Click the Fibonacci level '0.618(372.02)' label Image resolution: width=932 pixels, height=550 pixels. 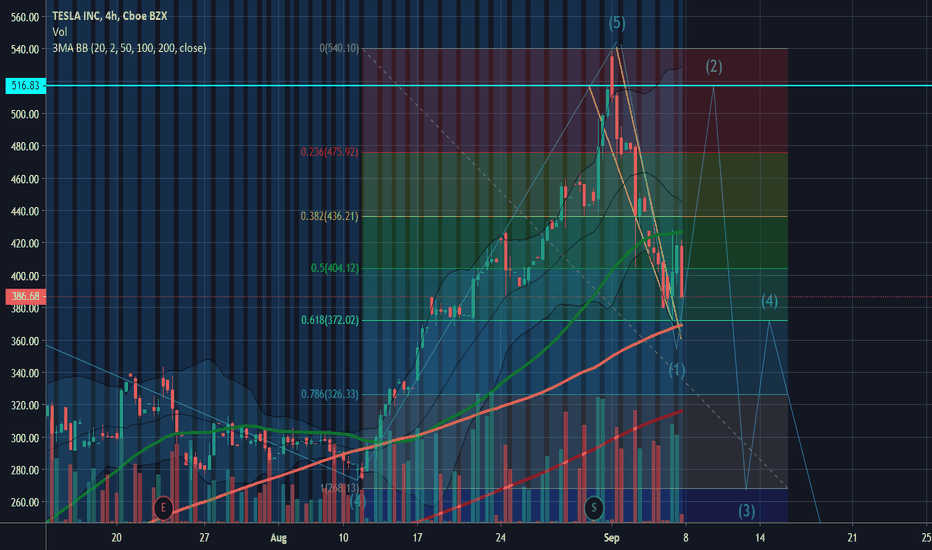click(x=329, y=320)
